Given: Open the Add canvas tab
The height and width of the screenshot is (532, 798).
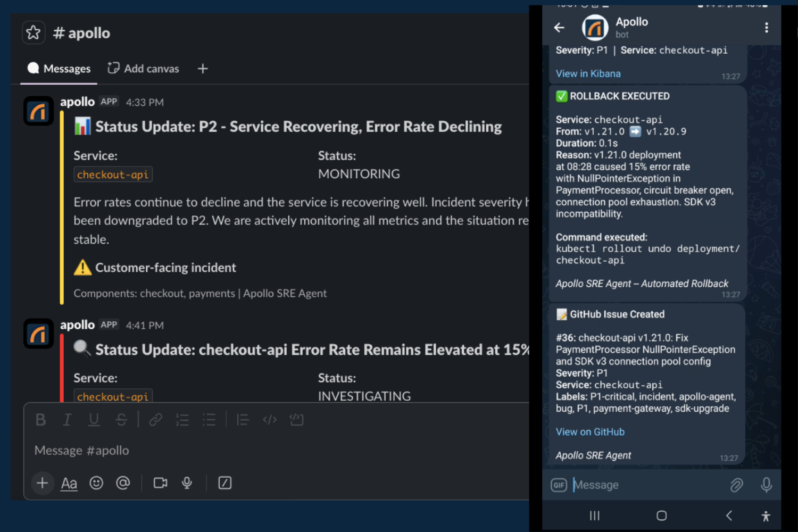Looking at the screenshot, I should coord(143,69).
